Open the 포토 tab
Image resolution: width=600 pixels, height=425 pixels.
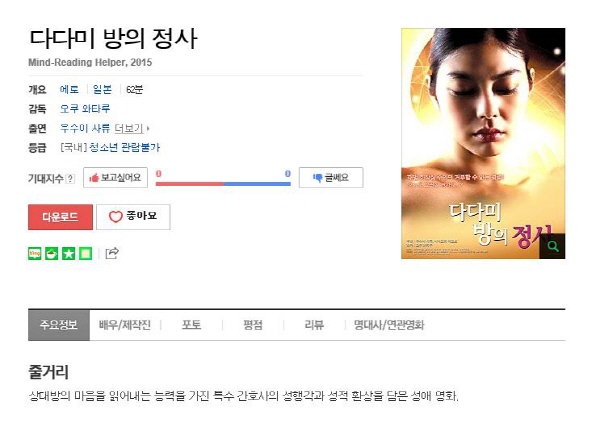(191, 325)
